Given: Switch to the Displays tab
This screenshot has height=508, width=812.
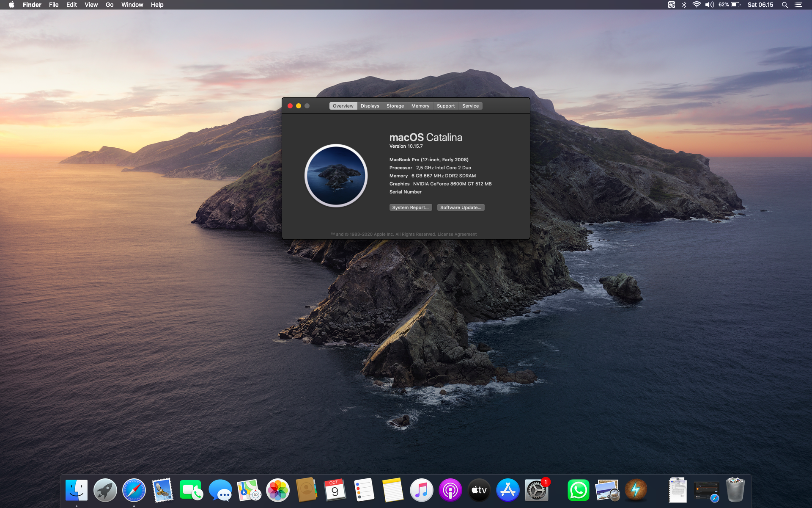Looking at the screenshot, I should [x=370, y=106].
